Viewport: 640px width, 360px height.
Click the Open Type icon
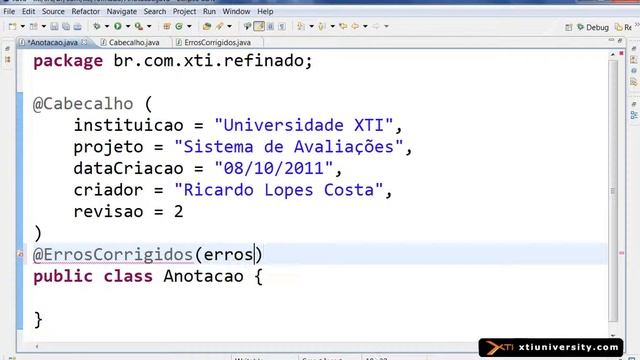[x=207, y=27]
